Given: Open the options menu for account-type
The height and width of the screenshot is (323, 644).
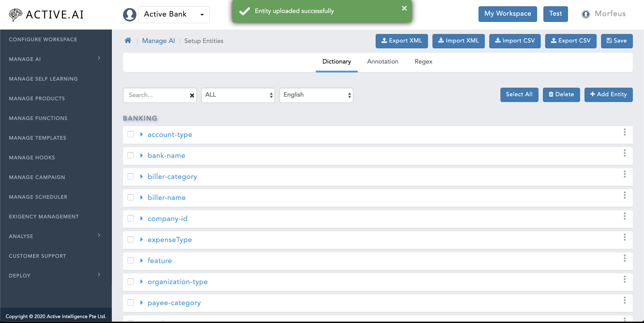Looking at the screenshot, I should click(x=625, y=132).
